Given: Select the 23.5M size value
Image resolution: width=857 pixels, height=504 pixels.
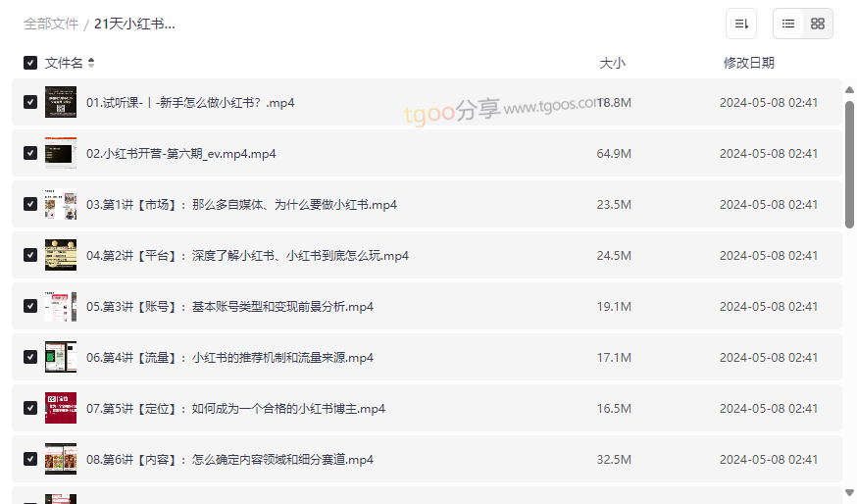Looking at the screenshot, I should [614, 204].
